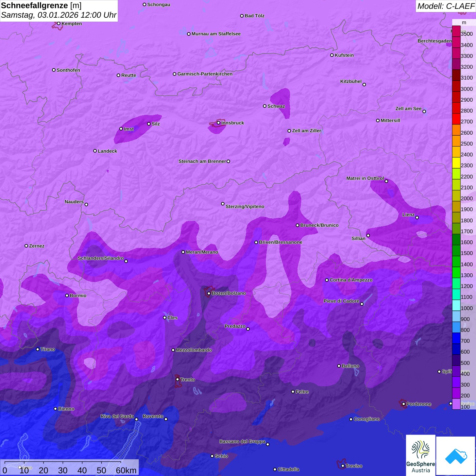
Task: Click the Pieve di Cadore label
Action: pyautogui.click(x=341, y=301)
